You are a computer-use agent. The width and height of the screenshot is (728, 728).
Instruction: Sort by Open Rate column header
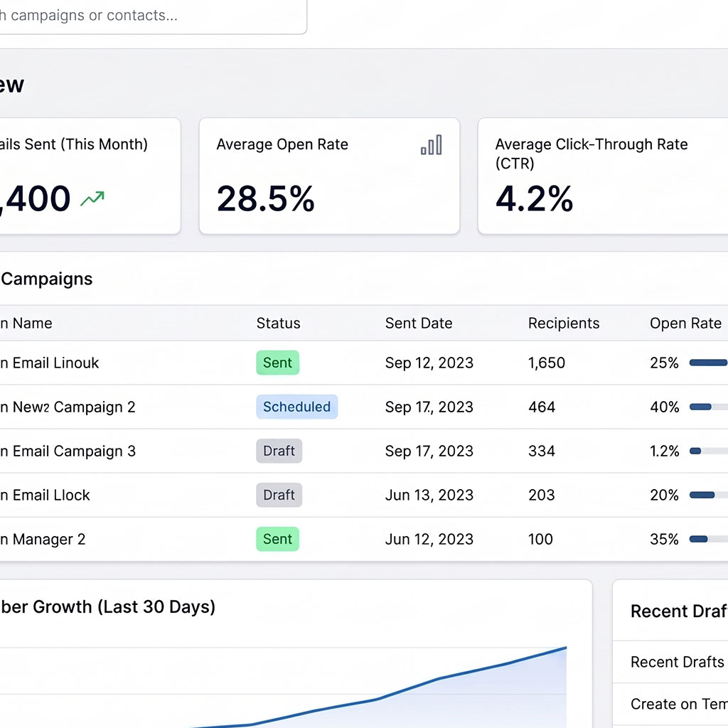click(x=685, y=323)
